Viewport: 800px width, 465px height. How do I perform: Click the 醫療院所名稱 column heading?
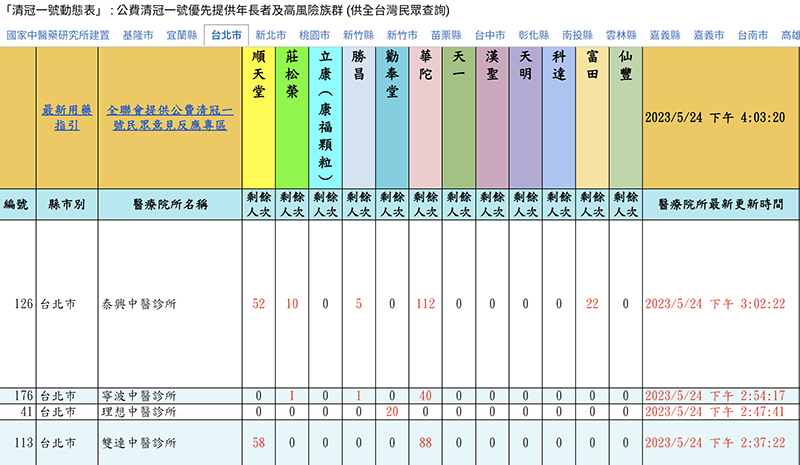[x=170, y=204]
